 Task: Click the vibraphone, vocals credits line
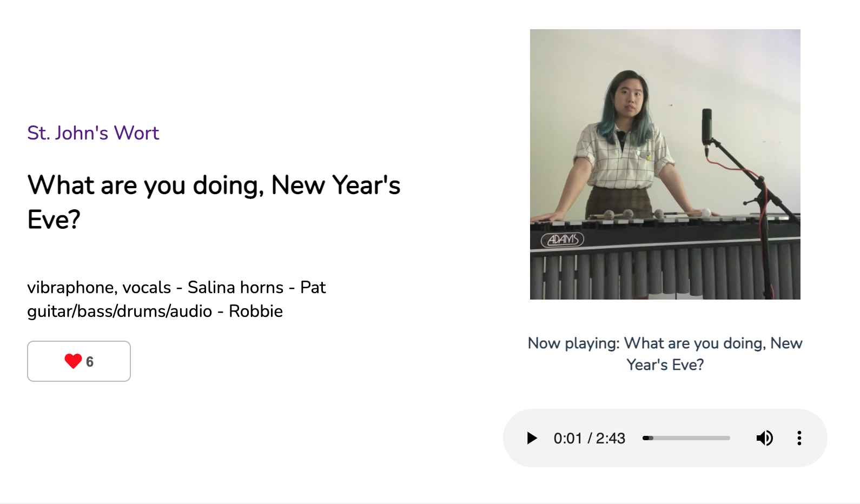click(x=176, y=287)
